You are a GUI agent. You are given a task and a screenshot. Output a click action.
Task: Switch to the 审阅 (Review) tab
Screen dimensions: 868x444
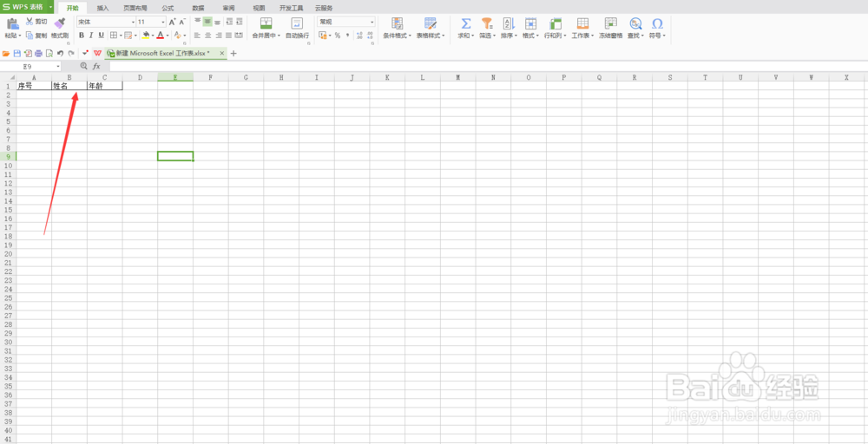228,9
